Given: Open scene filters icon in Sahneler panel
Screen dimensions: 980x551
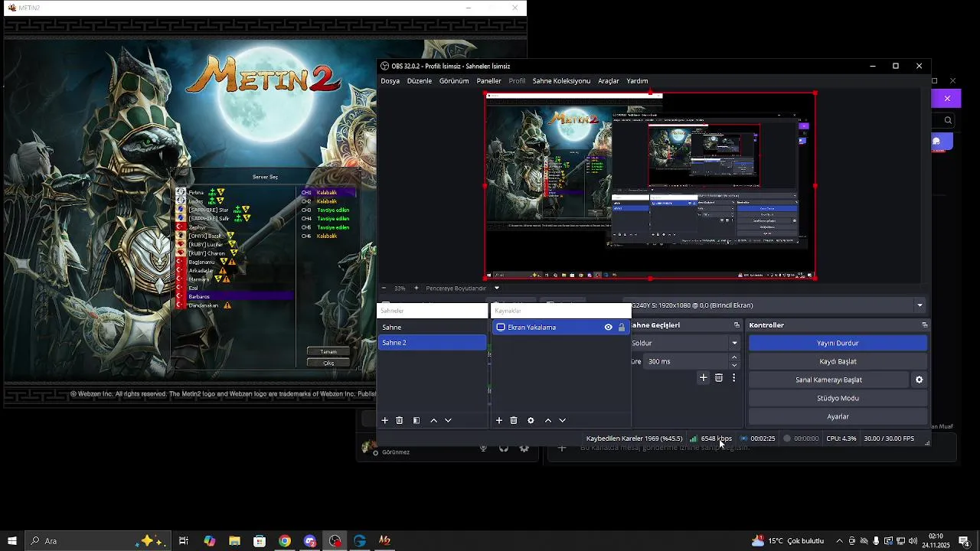Looking at the screenshot, I should (416, 420).
